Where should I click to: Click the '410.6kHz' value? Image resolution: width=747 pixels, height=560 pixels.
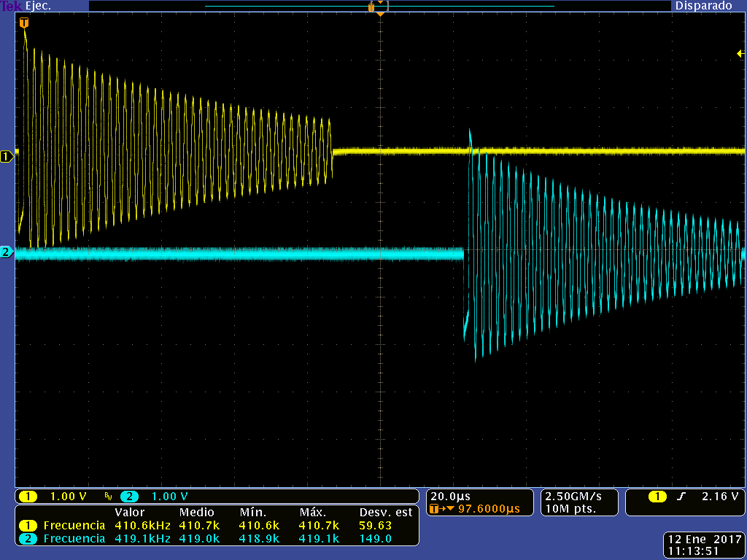tap(142, 526)
